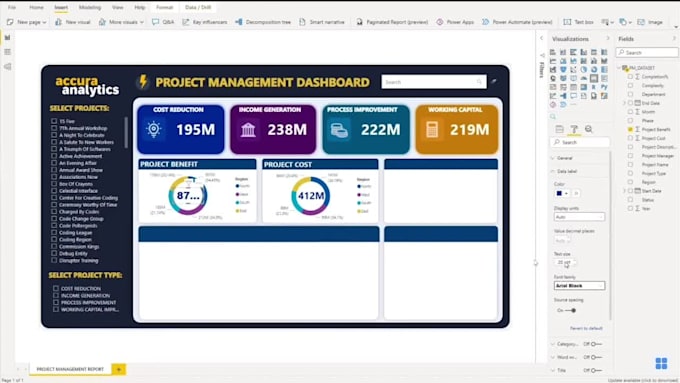Viewport: 680px width, 383px height.
Task: Uncheck the Project Benefit field
Action: pyautogui.click(x=630, y=129)
